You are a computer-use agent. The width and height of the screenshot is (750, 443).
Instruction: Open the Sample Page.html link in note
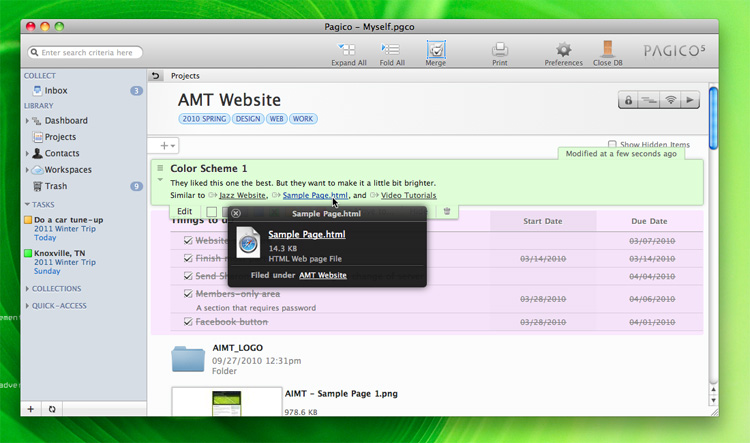tap(315, 195)
